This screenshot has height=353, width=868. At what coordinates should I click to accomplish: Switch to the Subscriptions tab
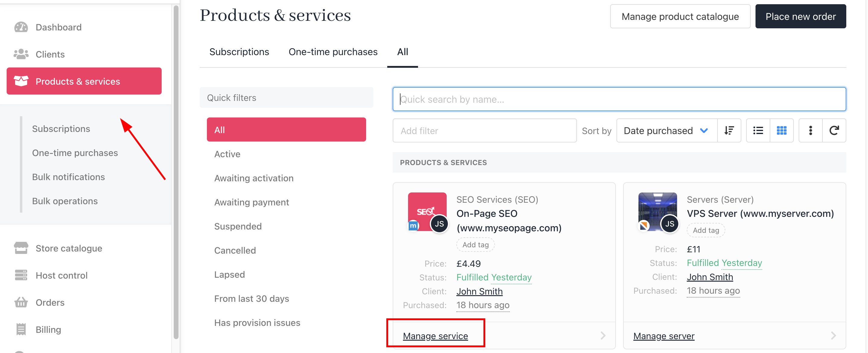[x=239, y=52]
